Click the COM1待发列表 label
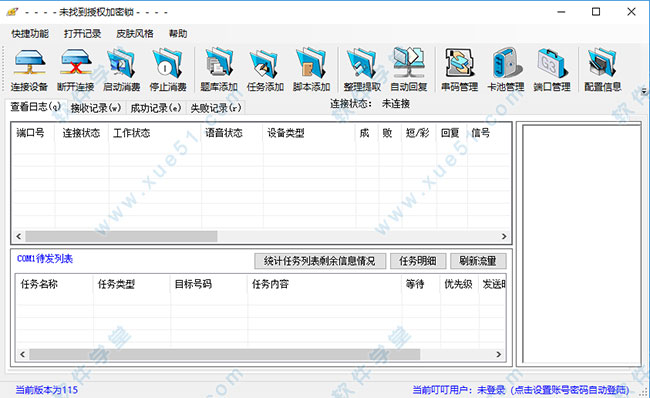The width and height of the screenshot is (650, 398). (45, 259)
